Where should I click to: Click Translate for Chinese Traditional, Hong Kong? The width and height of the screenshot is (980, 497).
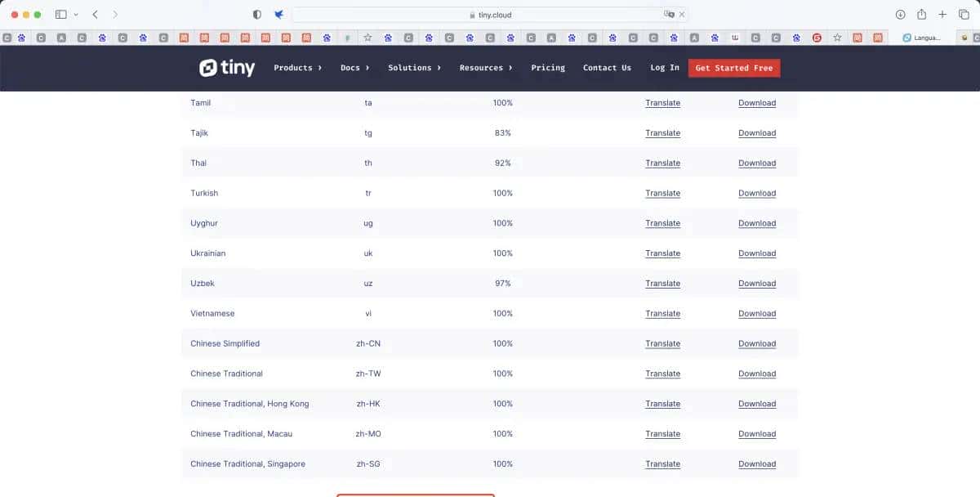[x=662, y=404]
